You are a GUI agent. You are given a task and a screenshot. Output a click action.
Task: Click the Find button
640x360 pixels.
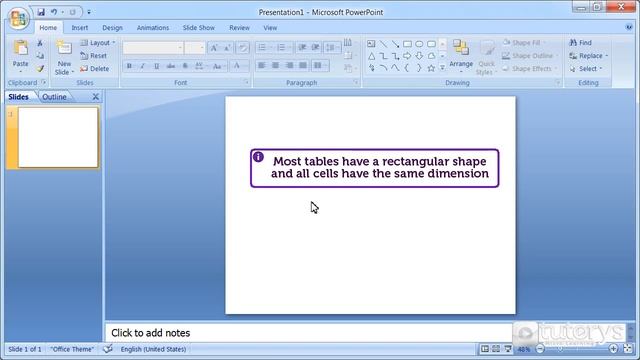click(580, 43)
